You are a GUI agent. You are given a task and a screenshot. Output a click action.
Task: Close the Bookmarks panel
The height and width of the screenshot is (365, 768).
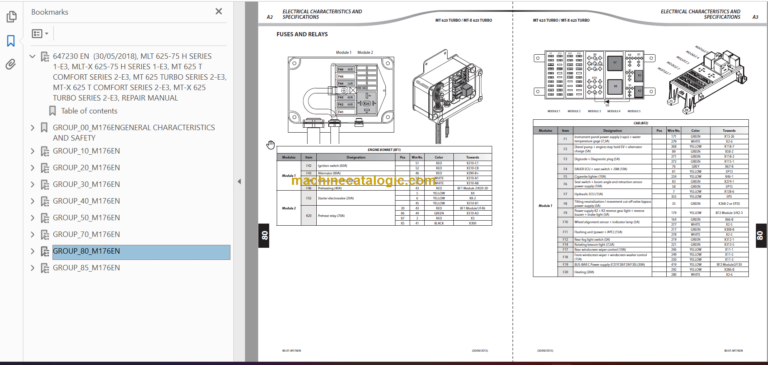point(218,11)
